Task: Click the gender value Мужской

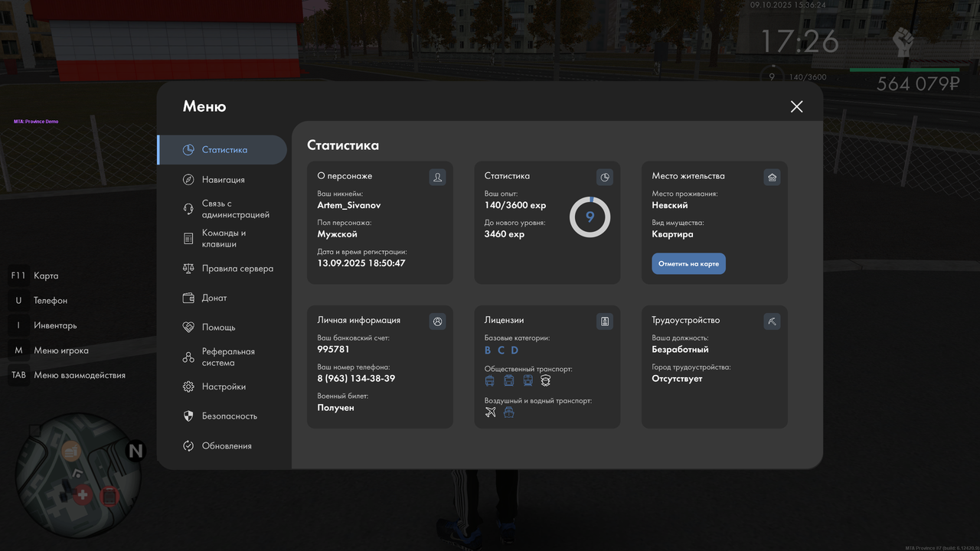Action: pos(338,234)
